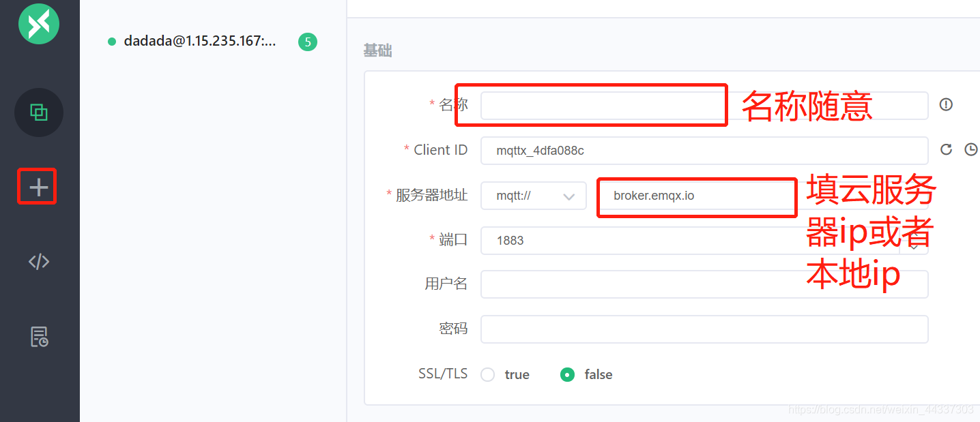This screenshot has width=980, height=422.
Task: Focus the username (用户名) input field
Action: (x=704, y=284)
